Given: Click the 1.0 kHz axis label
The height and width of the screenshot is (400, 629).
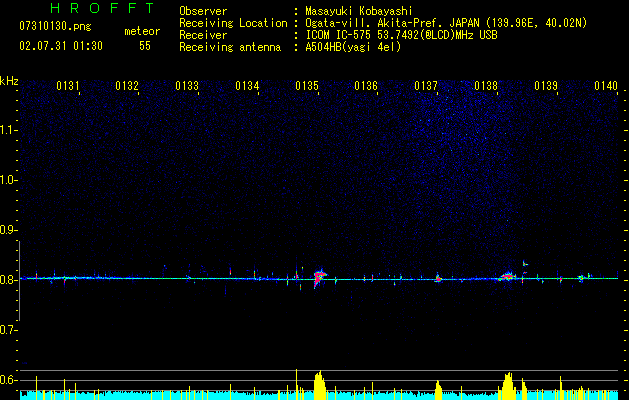Looking at the screenshot, I should (x=8, y=180).
